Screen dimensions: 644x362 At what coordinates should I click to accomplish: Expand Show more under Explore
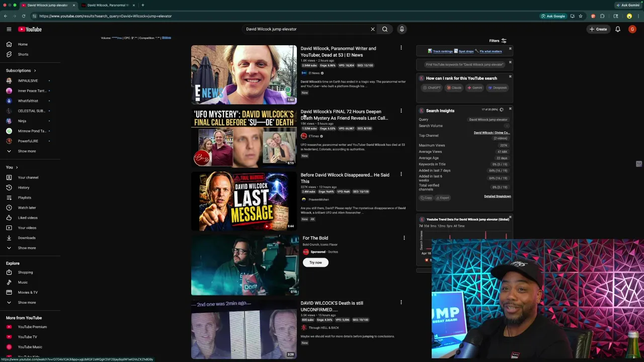pyautogui.click(x=27, y=303)
